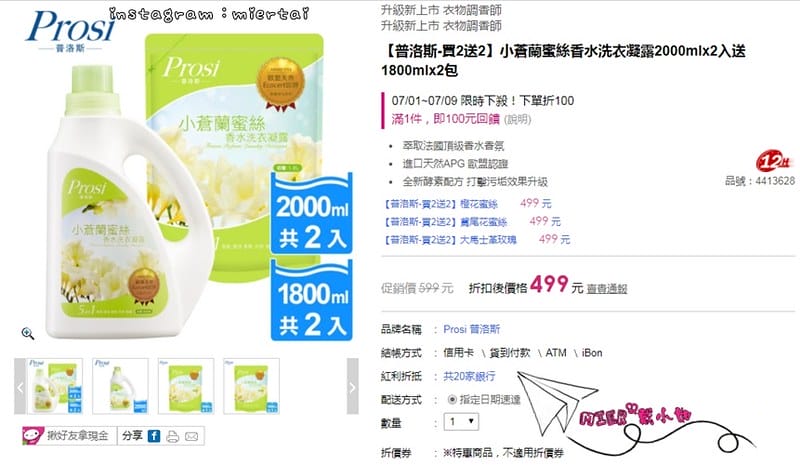
Task: Show next thumbnails with right arrow
Action: click(353, 386)
